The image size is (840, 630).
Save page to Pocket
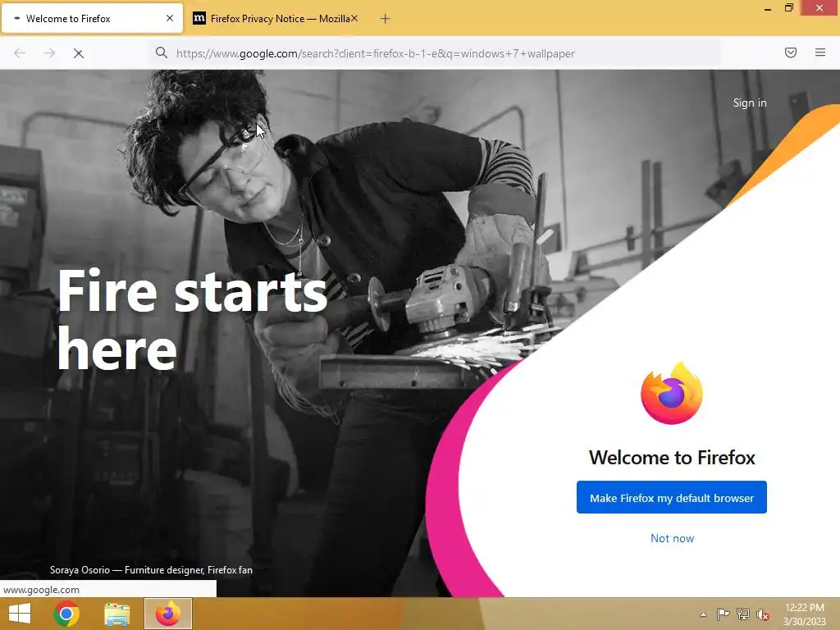point(790,52)
